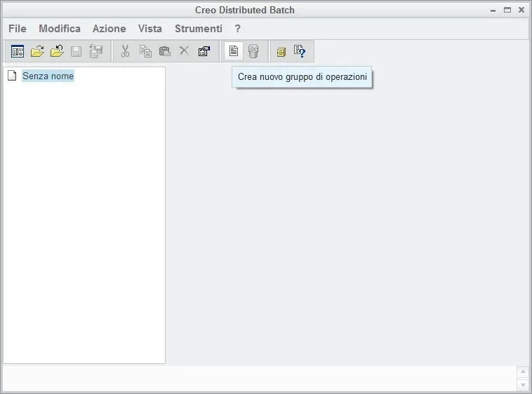The height and width of the screenshot is (394, 532).
Task: Open the Strumenti menu
Action: pos(199,29)
